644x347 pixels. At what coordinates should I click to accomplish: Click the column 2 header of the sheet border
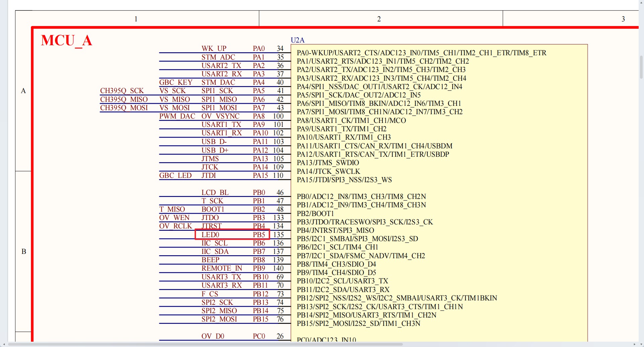[379, 19]
